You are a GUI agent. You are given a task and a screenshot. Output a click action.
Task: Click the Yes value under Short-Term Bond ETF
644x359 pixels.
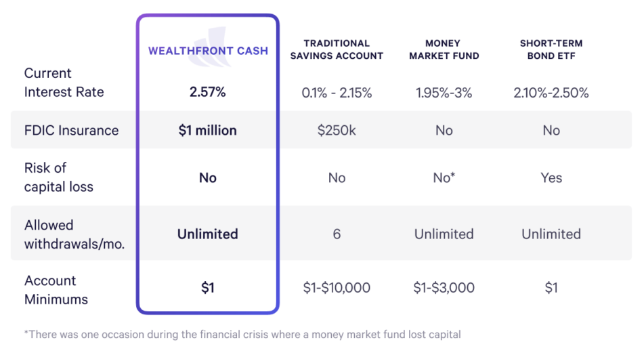click(x=551, y=177)
